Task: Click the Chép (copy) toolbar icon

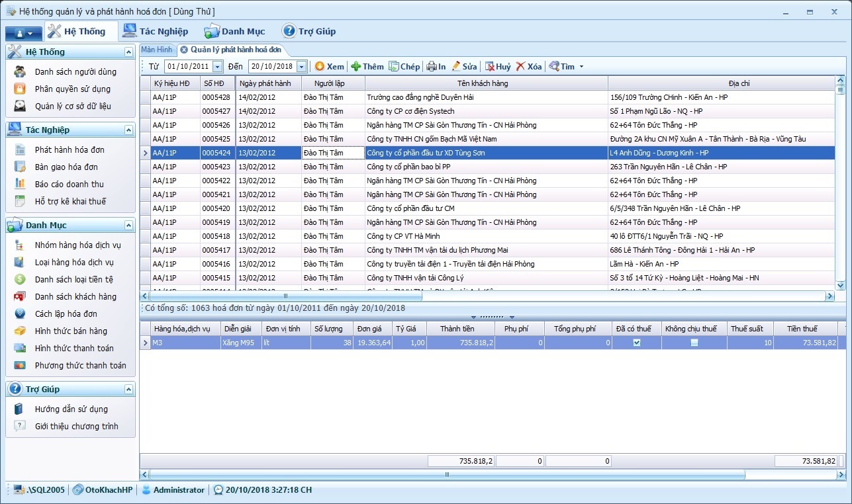Action: tap(393, 66)
